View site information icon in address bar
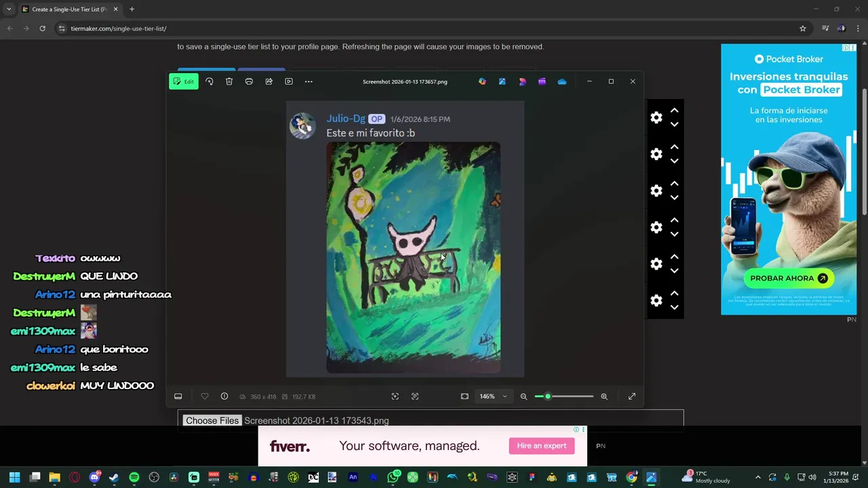868x488 pixels. (x=62, y=28)
